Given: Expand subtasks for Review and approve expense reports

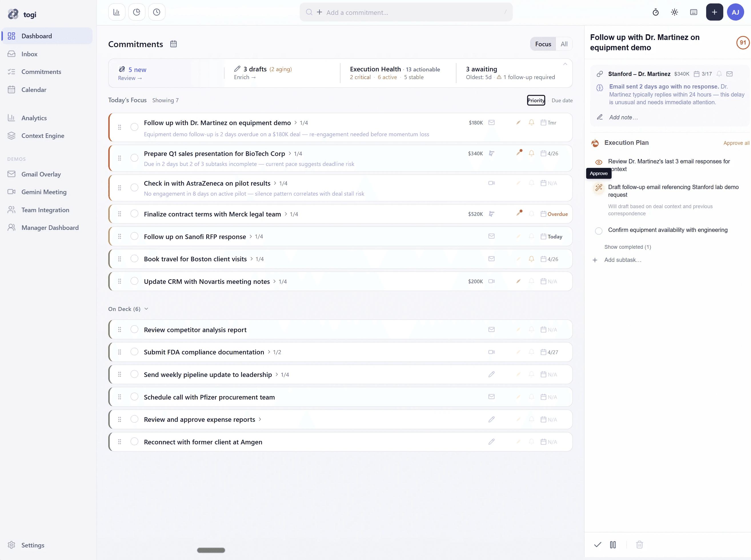Looking at the screenshot, I should click(260, 419).
